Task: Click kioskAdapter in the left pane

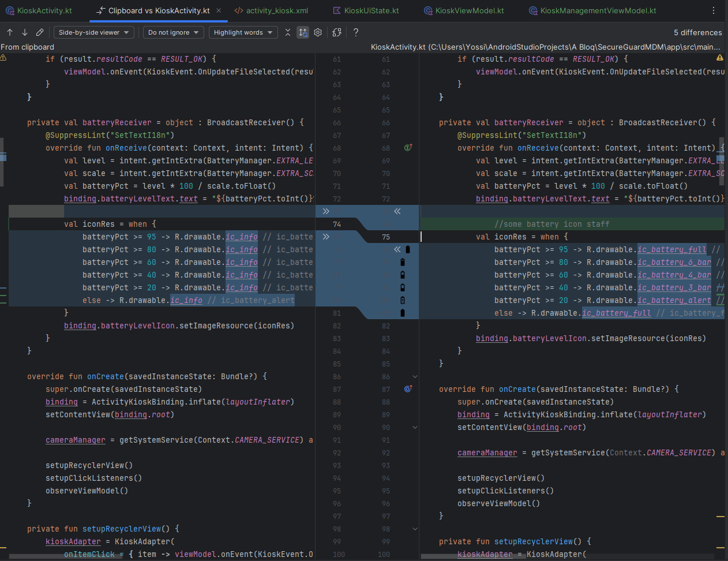Action: pyautogui.click(x=73, y=541)
